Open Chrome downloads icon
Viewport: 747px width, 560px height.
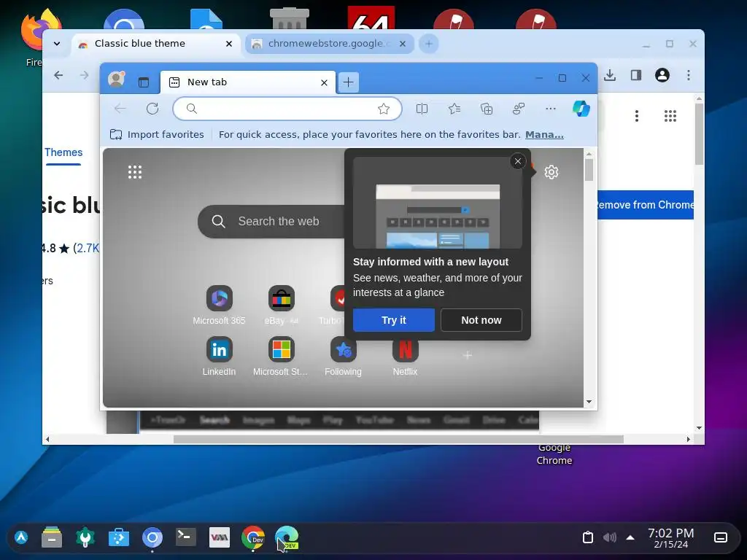point(610,75)
